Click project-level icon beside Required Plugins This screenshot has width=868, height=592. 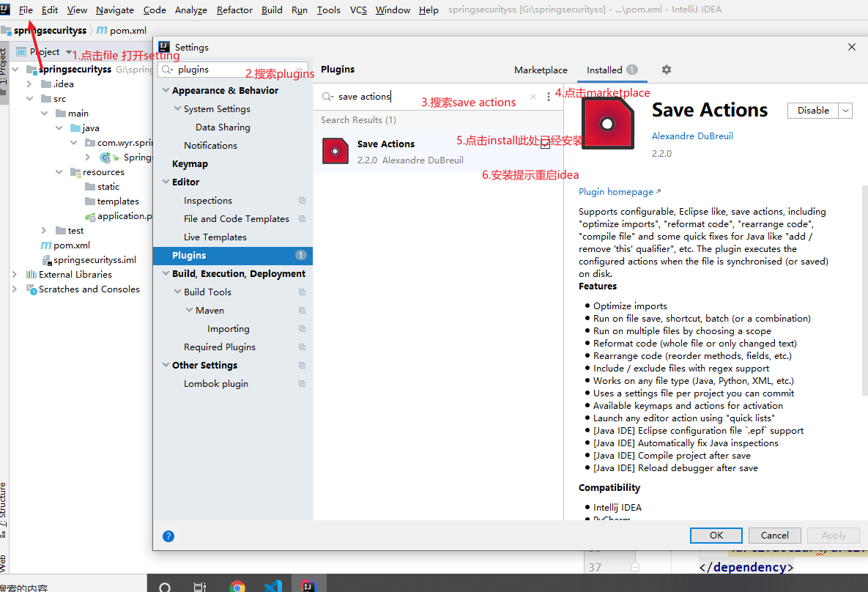point(303,347)
